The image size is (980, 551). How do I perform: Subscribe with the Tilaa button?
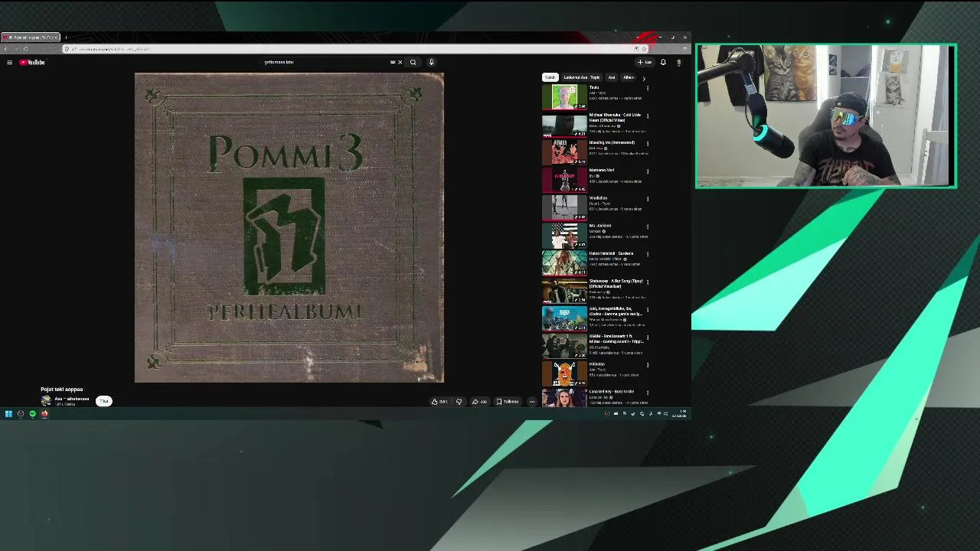point(104,401)
